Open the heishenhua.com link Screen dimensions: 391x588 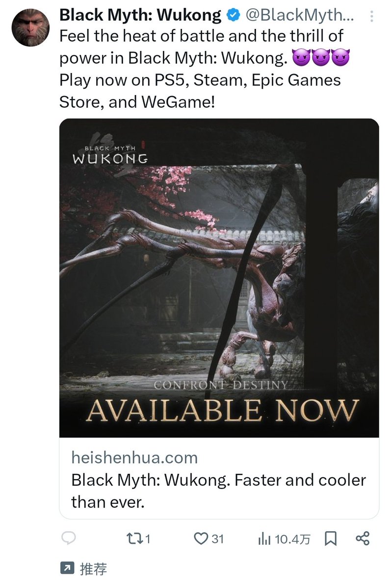point(134,458)
